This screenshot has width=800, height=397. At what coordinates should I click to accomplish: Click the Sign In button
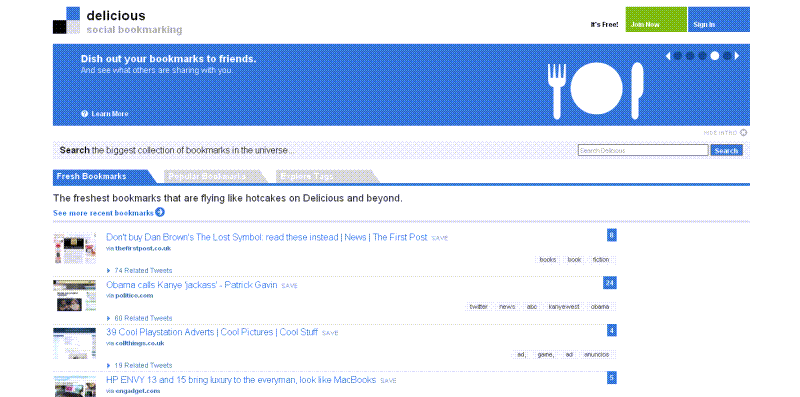(719, 19)
